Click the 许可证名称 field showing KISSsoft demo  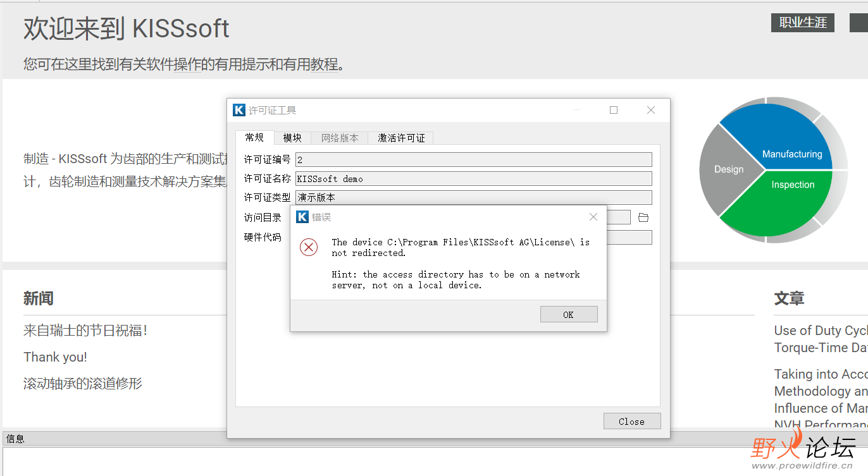473,179
